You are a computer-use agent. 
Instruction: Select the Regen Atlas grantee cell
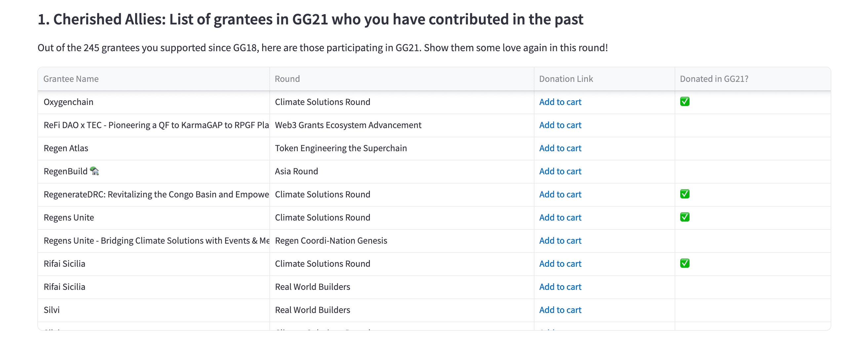(66, 149)
